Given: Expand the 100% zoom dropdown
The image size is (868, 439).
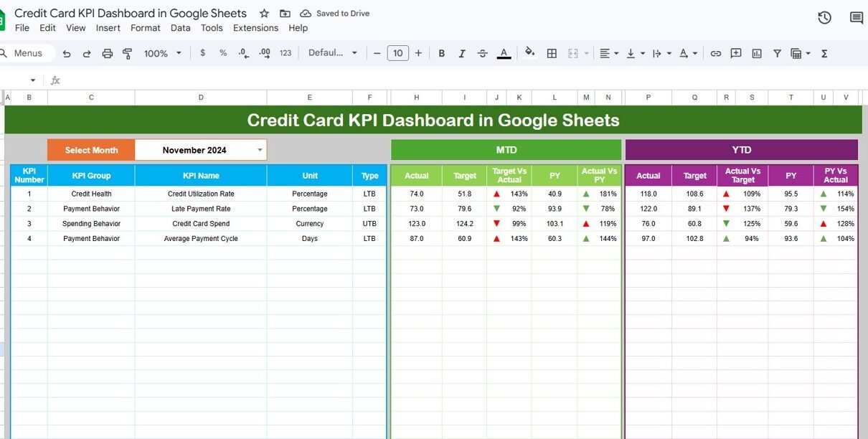Looking at the screenshot, I should coord(163,53).
